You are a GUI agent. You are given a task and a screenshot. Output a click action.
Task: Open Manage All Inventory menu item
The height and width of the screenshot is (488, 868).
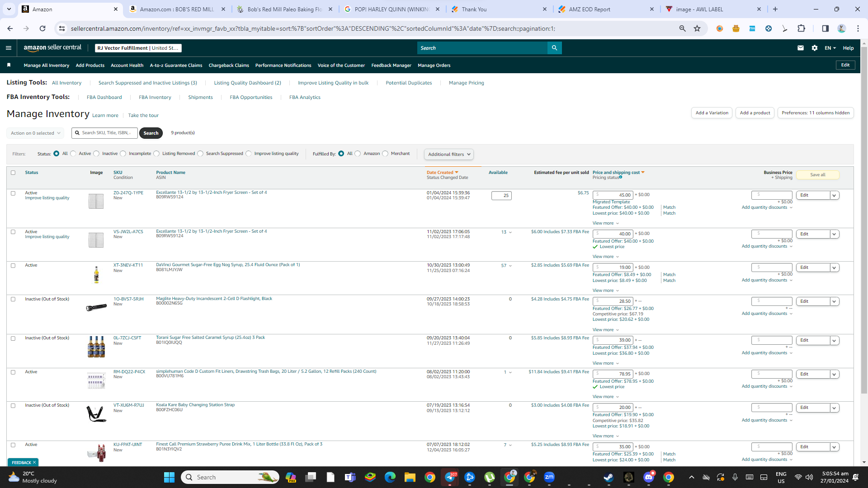[x=47, y=66]
